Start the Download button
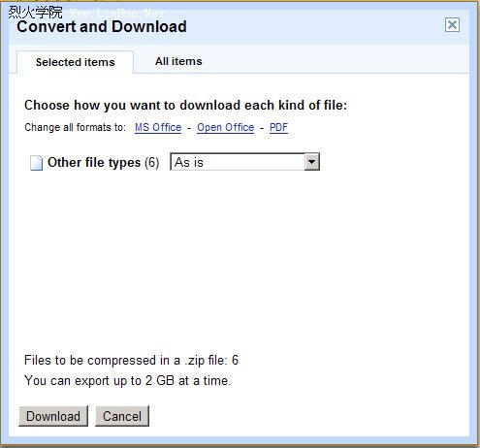 click(53, 416)
